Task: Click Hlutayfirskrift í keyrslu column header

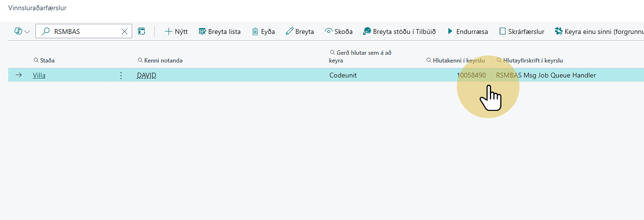Action: pyautogui.click(x=530, y=61)
